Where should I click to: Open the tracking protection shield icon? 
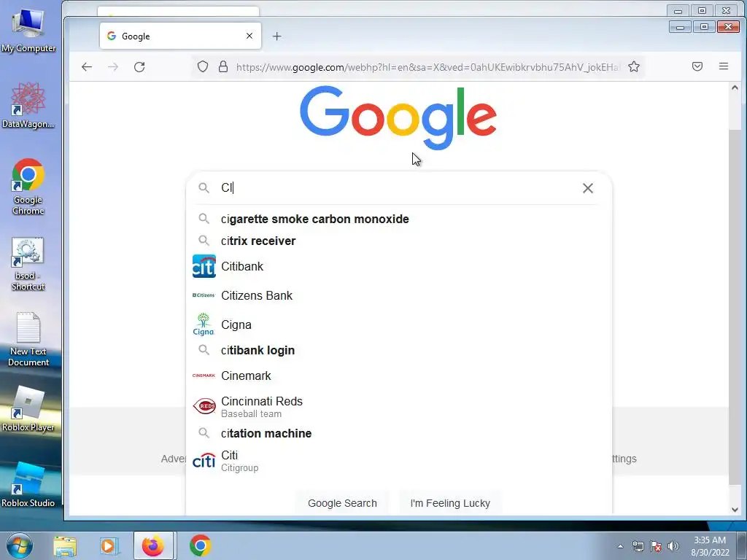(203, 66)
